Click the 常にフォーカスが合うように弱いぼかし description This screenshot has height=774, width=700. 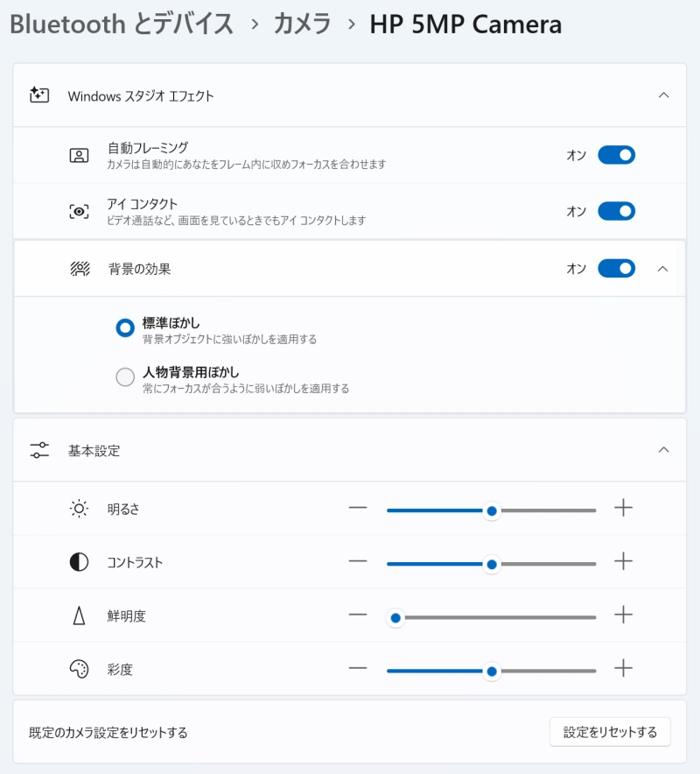pos(246,389)
